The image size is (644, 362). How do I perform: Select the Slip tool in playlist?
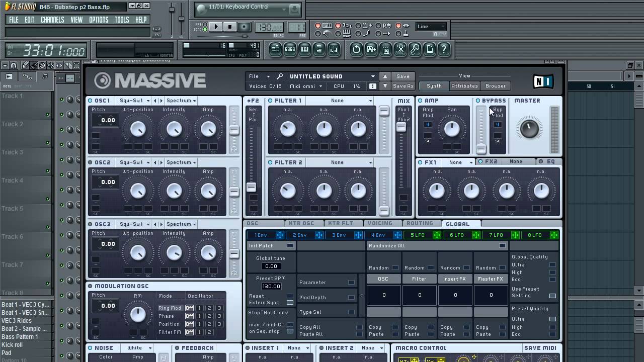tap(59, 65)
